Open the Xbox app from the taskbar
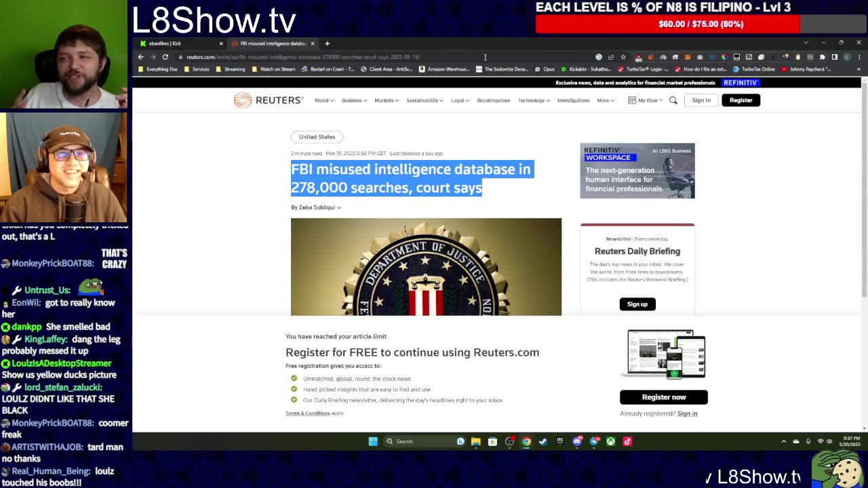This screenshot has width=868, height=488. (x=611, y=441)
